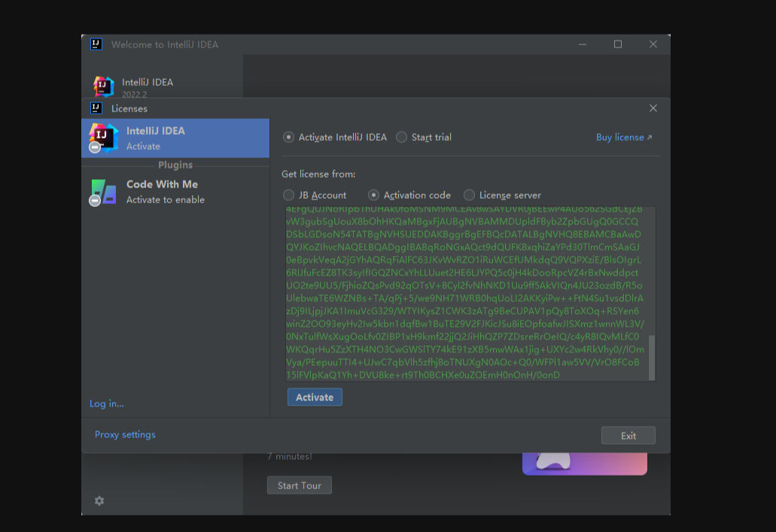Image resolution: width=776 pixels, height=532 pixels.
Task: Click the Licenses dialog IJ title icon
Action: pyautogui.click(x=96, y=108)
